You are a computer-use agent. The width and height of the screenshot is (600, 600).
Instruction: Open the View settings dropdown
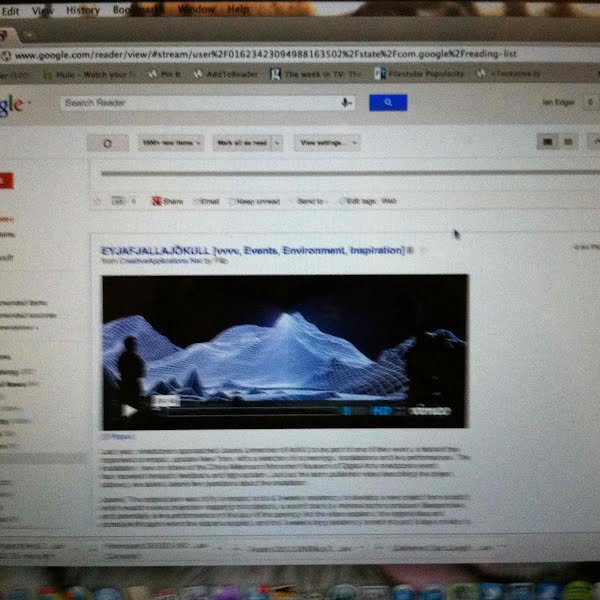327,143
